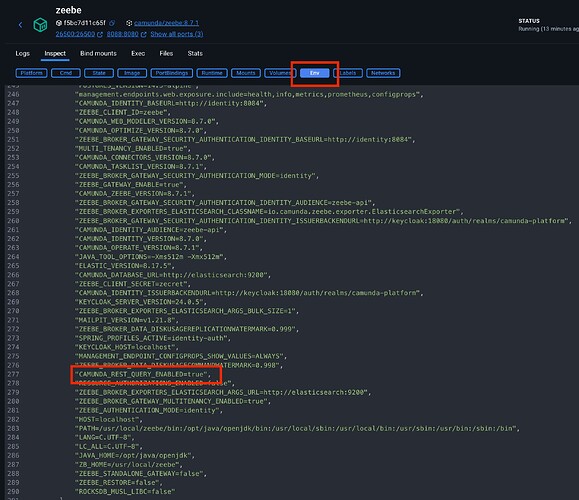Click the ZEEBE_CLIENT_SECRET=zecret line
Image resolution: width=579 pixels, height=500 pixels.
coord(133,284)
